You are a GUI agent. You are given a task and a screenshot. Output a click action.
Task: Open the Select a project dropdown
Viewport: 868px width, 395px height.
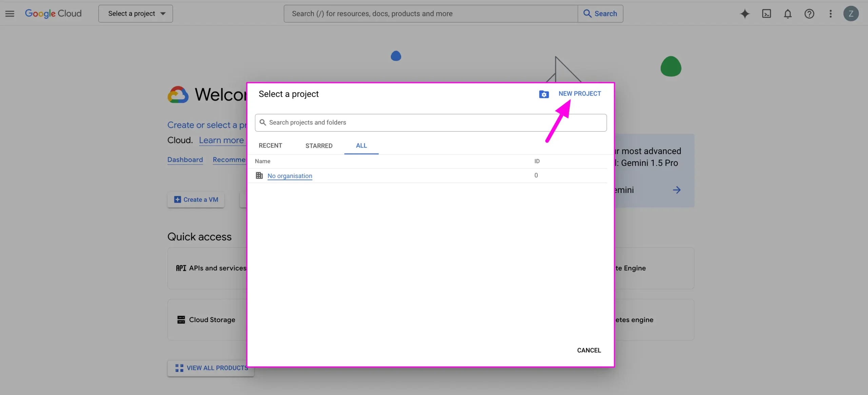pyautogui.click(x=136, y=14)
